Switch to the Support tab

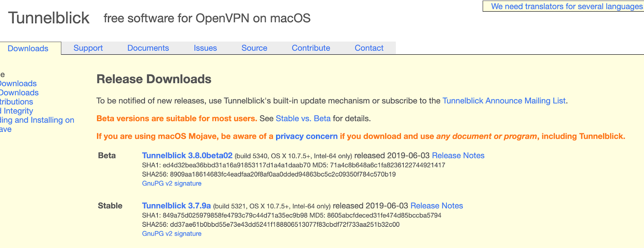(x=88, y=48)
